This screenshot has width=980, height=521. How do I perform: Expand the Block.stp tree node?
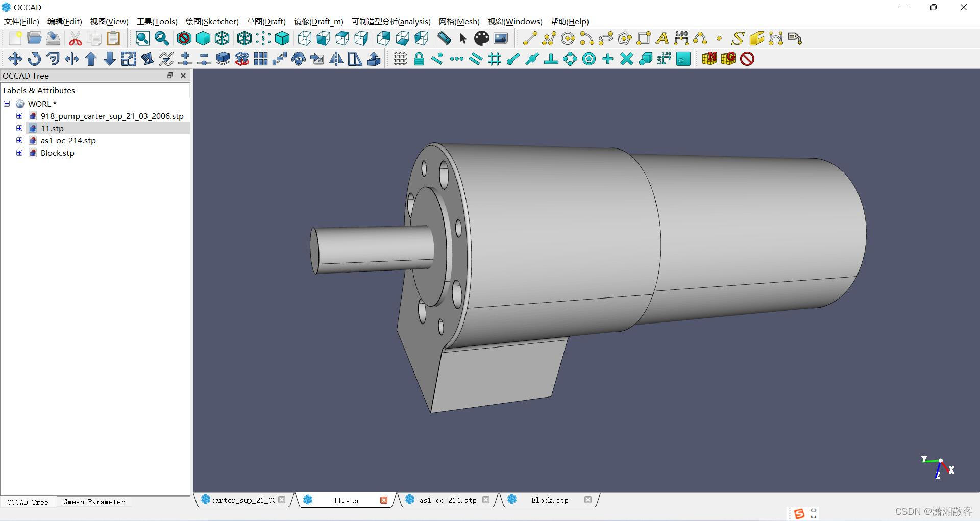pyautogui.click(x=19, y=153)
